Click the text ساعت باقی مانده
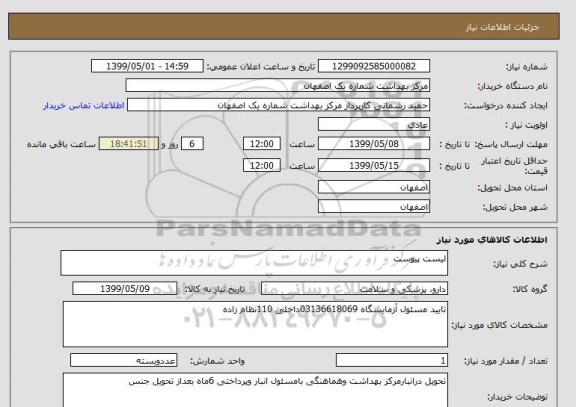 click(x=61, y=144)
